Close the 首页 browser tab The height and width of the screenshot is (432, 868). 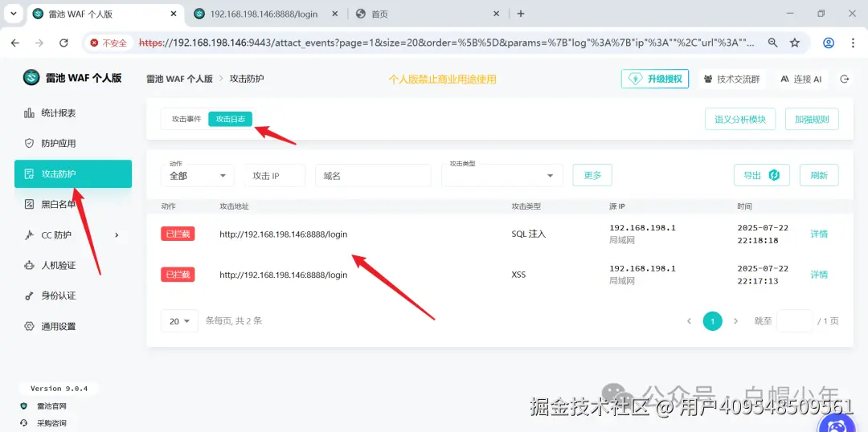point(496,14)
